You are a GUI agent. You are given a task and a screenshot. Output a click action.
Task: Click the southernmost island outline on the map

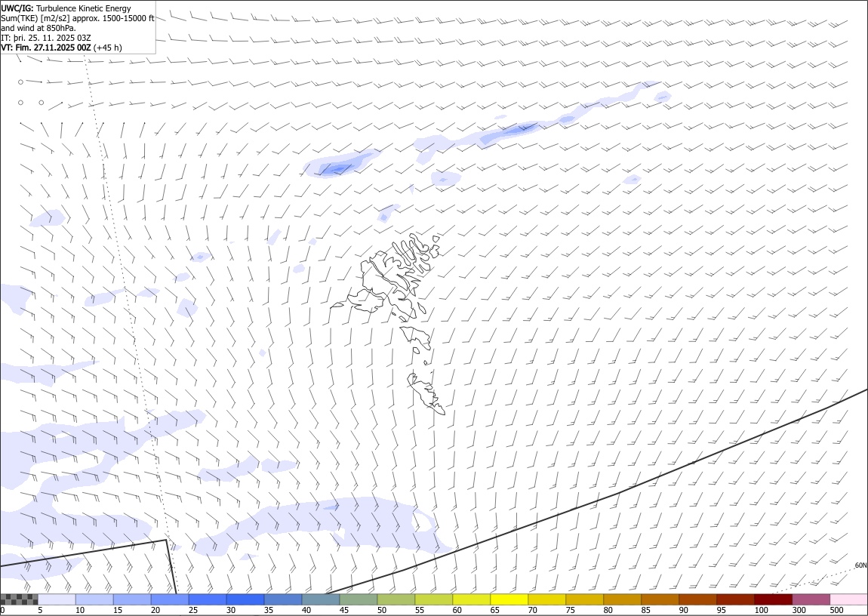[426, 393]
